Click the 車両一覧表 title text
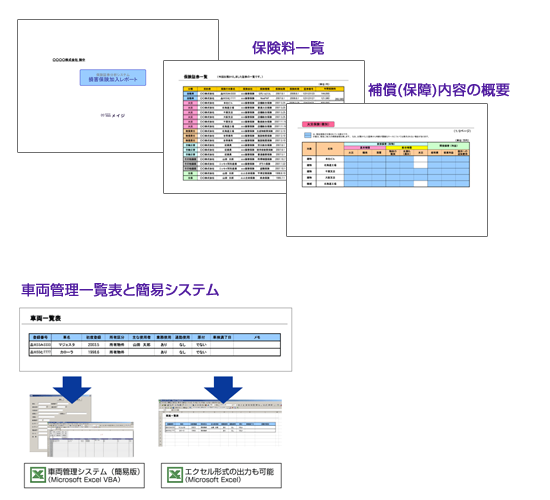The height and width of the screenshot is (500, 550). coord(46,318)
